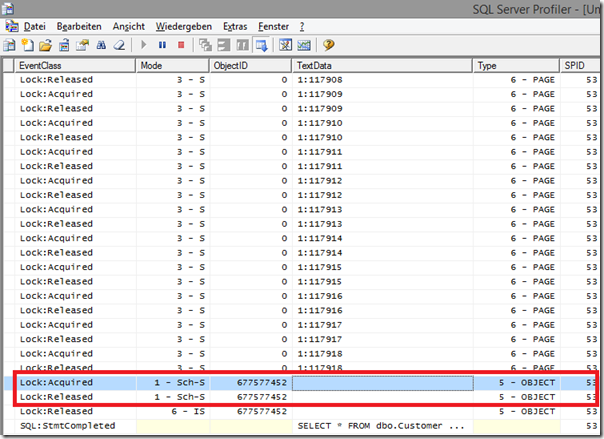Select the Lock:Released row for page 1:117913
Viewport: 604px width, 439px height.
coord(302,224)
